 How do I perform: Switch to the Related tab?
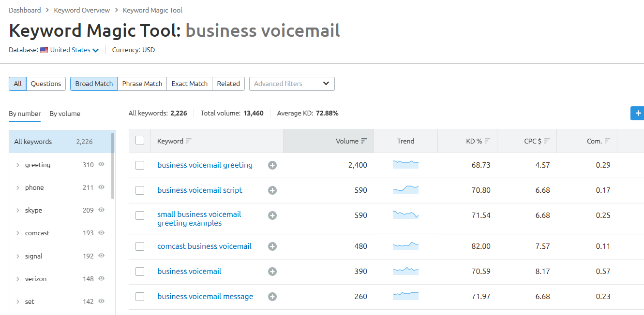tap(228, 84)
